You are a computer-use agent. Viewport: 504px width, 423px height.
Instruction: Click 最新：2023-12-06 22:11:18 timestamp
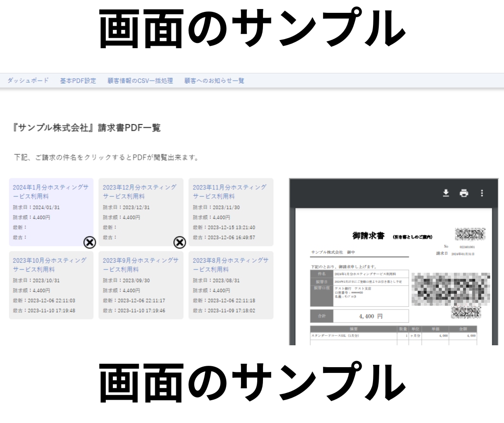[x=224, y=300]
